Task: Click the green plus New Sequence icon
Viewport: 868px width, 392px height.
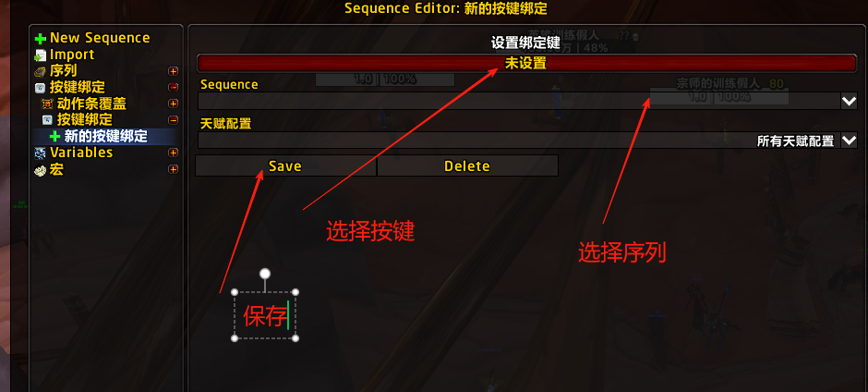Action: [41, 39]
